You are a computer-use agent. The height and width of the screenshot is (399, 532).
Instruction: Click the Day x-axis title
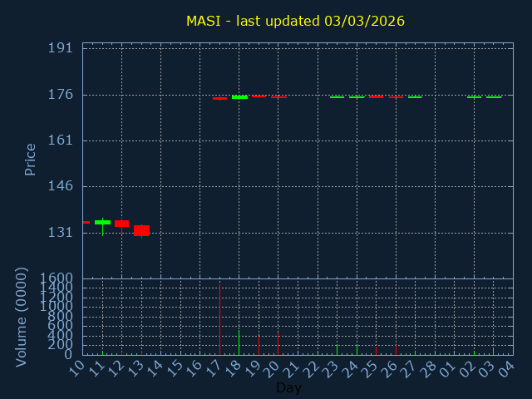pos(288,387)
